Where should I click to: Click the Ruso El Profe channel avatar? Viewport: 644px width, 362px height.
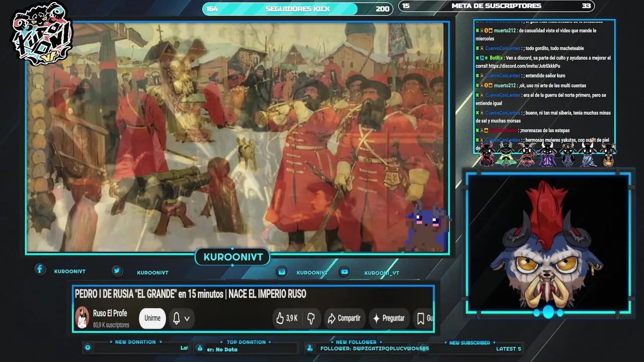click(82, 318)
